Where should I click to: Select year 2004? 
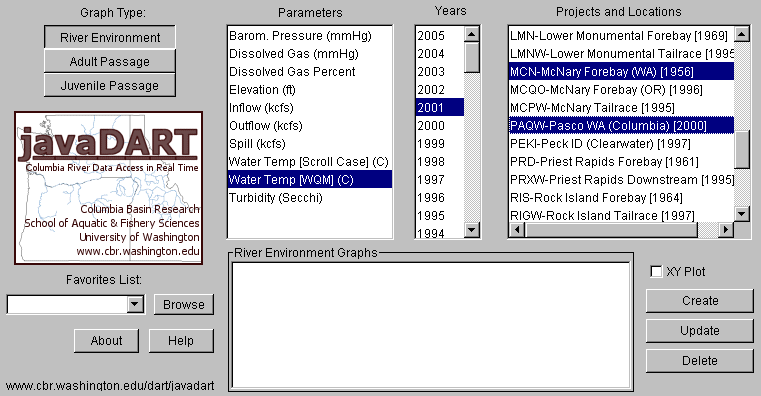coord(440,54)
